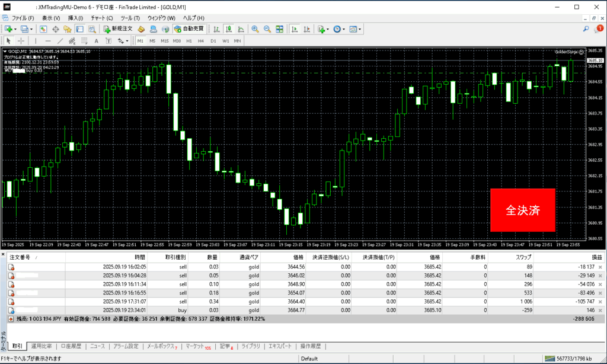Switch to candlestick chart mode

pos(228,28)
